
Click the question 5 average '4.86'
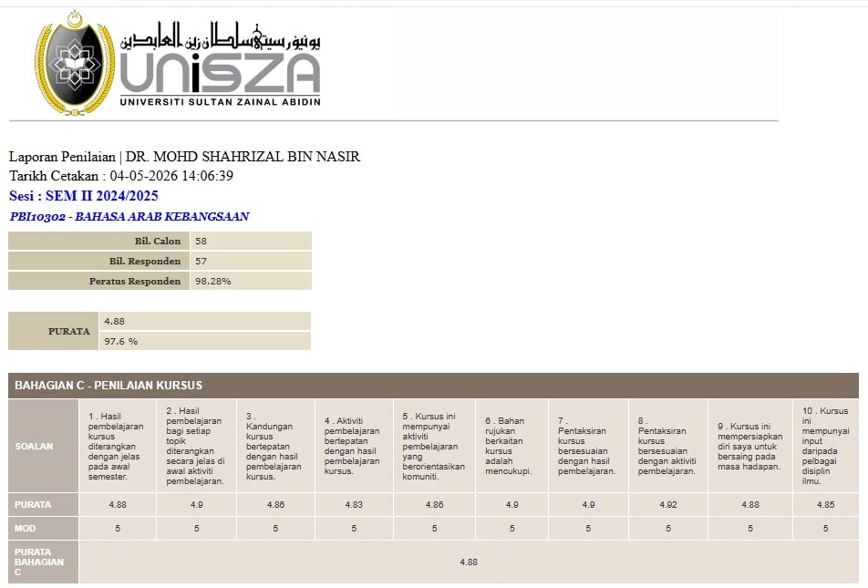[435, 505]
